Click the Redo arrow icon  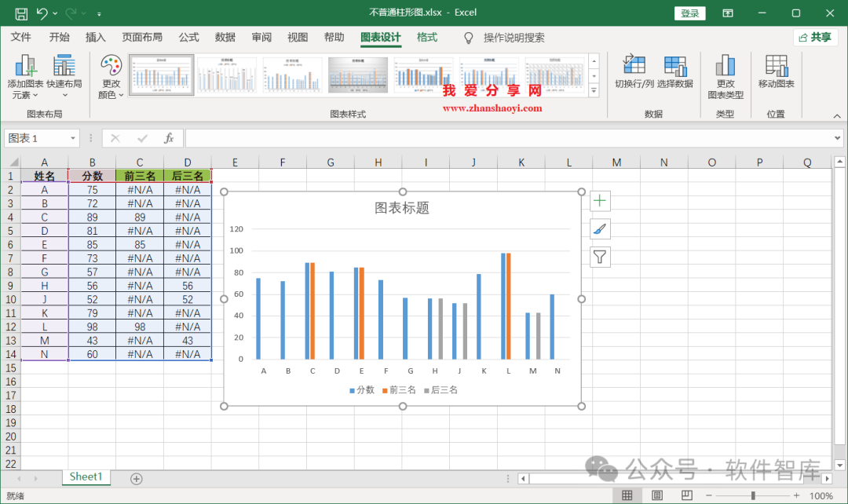coord(71,13)
